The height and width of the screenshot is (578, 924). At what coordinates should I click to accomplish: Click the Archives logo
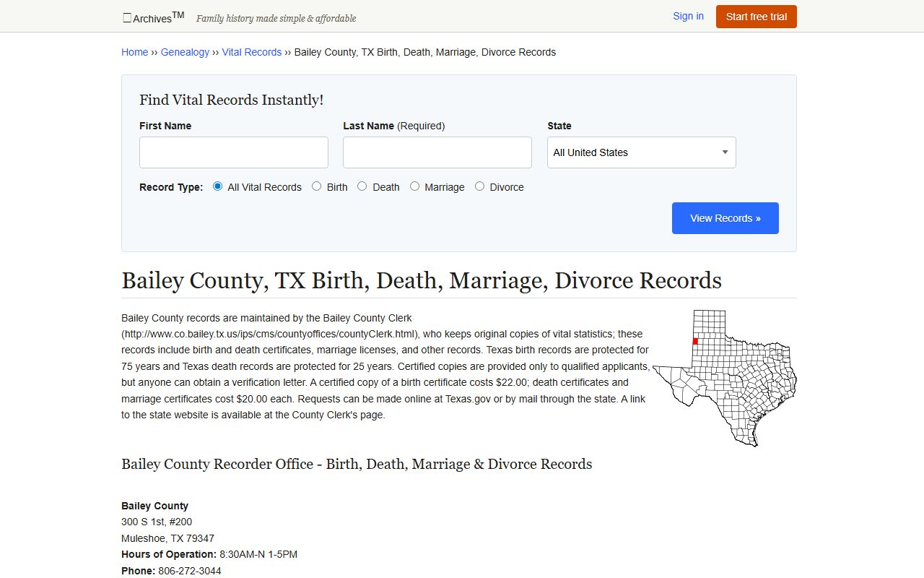point(154,17)
